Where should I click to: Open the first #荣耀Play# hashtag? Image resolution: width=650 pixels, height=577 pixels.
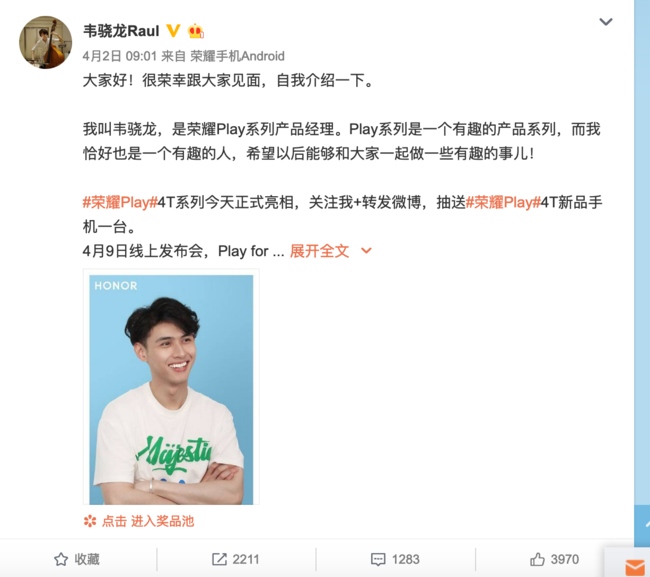120,203
